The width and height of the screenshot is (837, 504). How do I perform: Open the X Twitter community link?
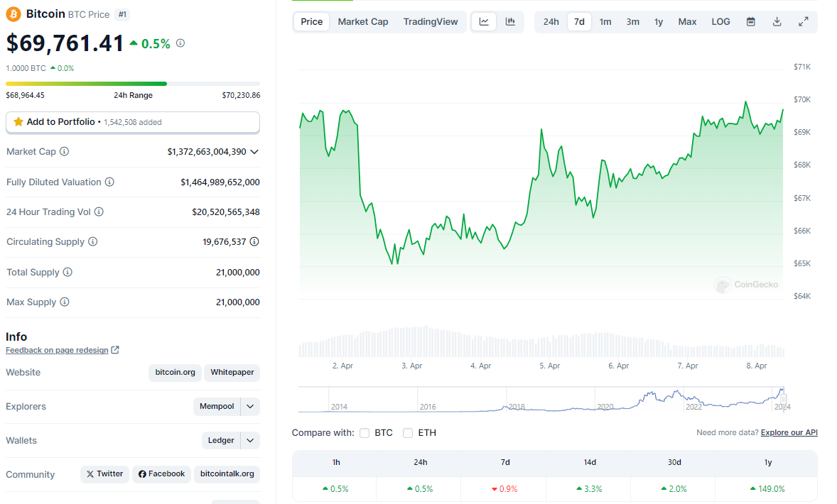[x=104, y=474]
